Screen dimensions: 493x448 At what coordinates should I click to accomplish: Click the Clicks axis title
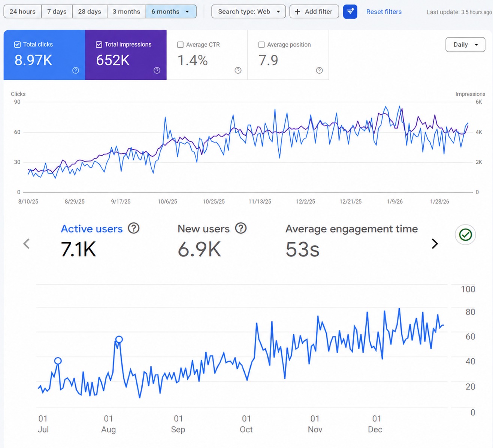pos(18,94)
